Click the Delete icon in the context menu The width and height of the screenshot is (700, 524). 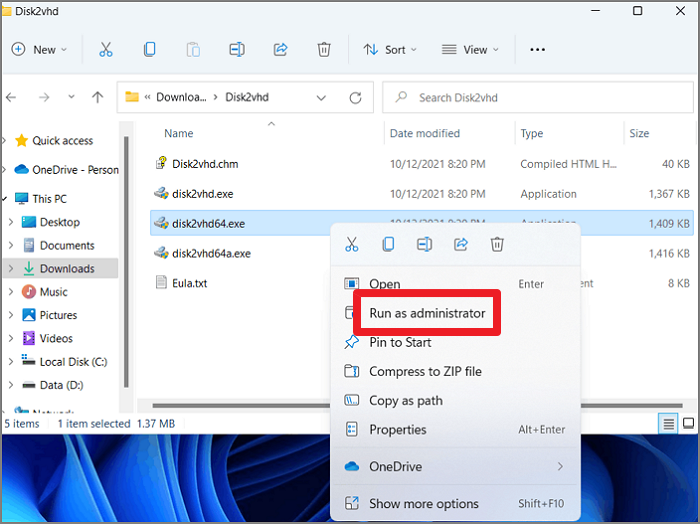(x=497, y=244)
